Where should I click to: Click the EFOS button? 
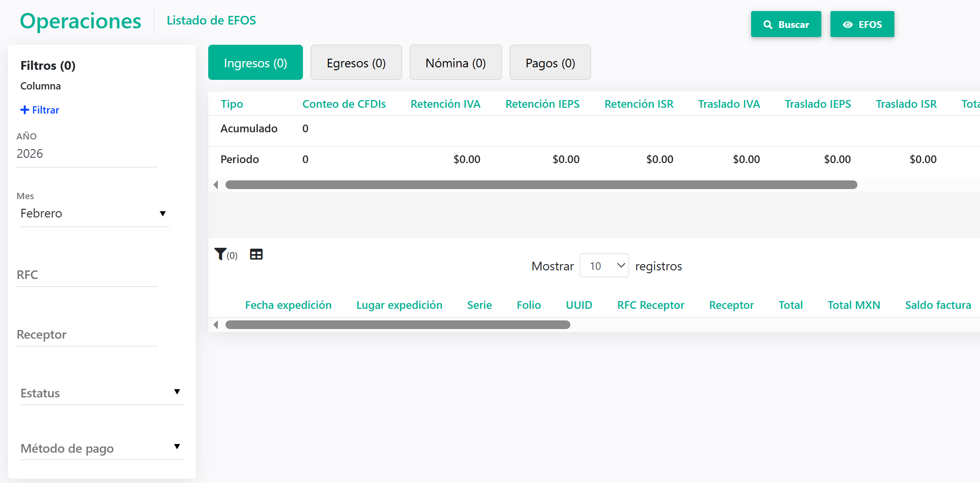(862, 24)
